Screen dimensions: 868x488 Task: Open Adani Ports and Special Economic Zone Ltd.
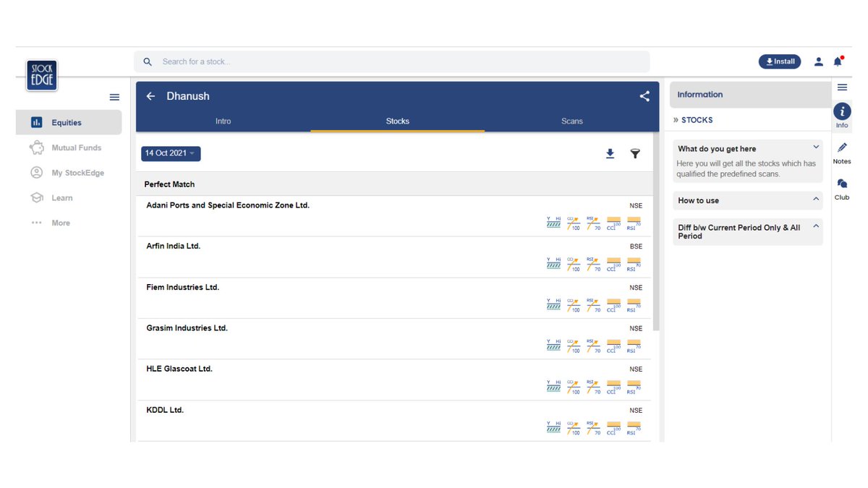pyautogui.click(x=393, y=216)
